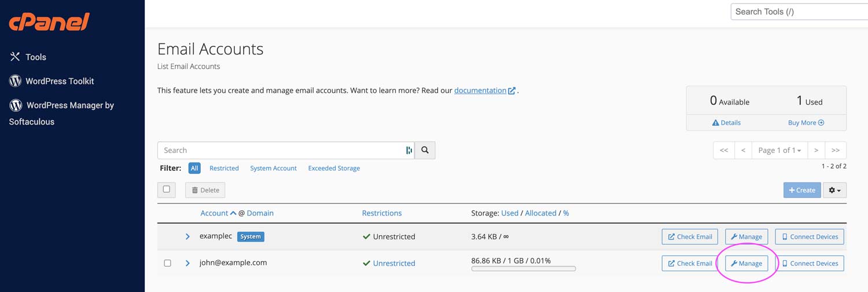868x292 pixels.
Task: Go to the last page (>>)
Action: pos(835,150)
